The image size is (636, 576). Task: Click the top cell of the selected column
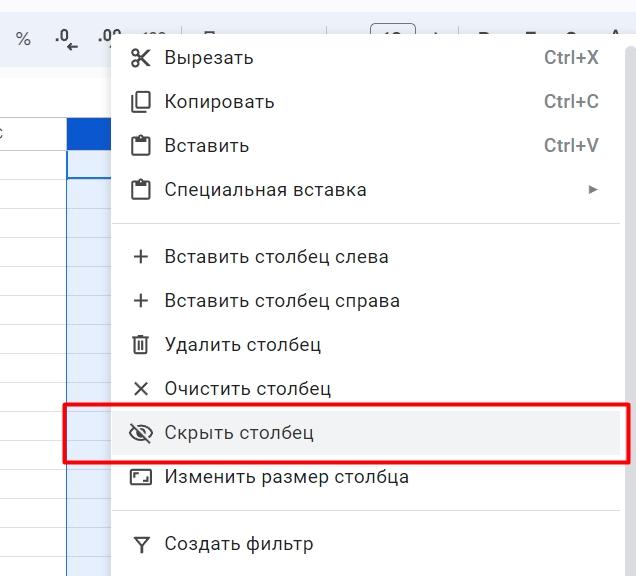88,165
